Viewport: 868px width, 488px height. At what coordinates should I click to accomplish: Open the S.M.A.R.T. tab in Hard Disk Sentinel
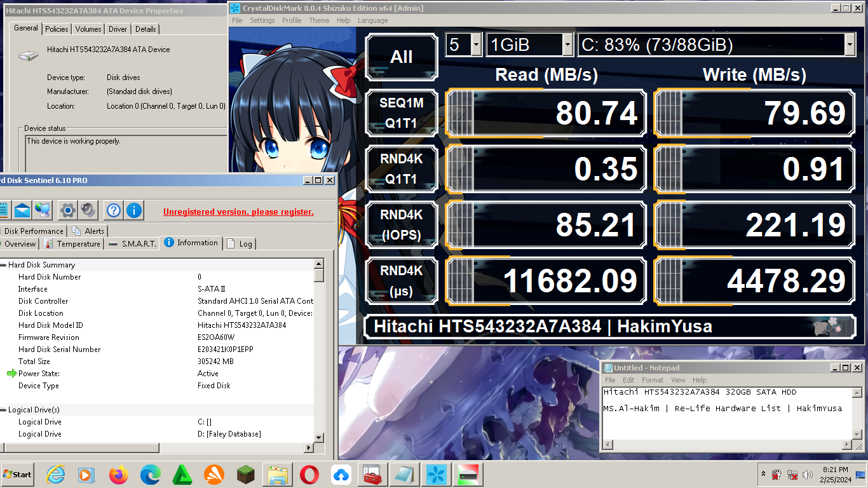pyautogui.click(x=132, y=244)
